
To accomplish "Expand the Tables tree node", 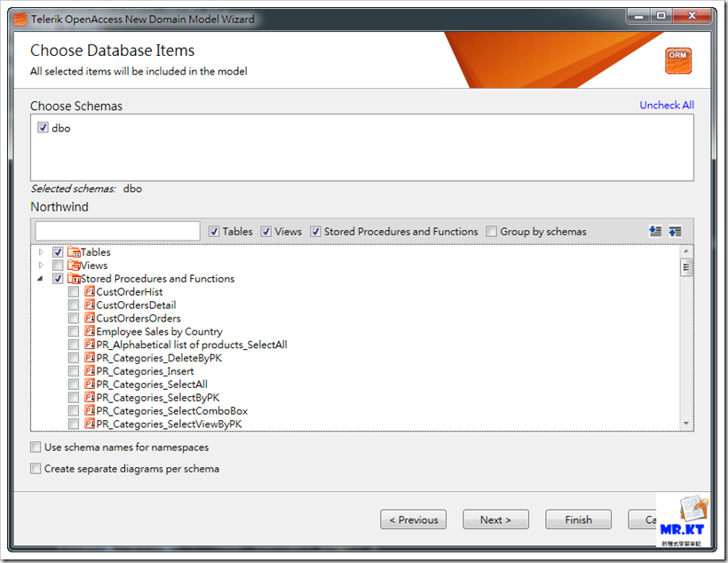I will click(41, 252).
